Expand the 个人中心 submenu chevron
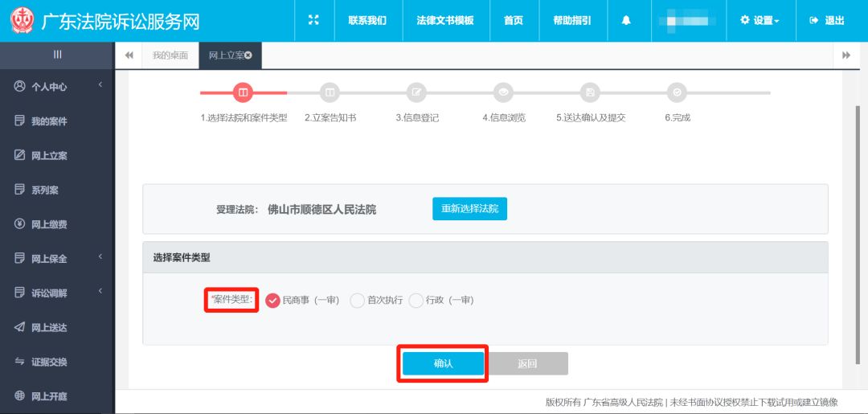868x414 pixels. coord(100,84)
